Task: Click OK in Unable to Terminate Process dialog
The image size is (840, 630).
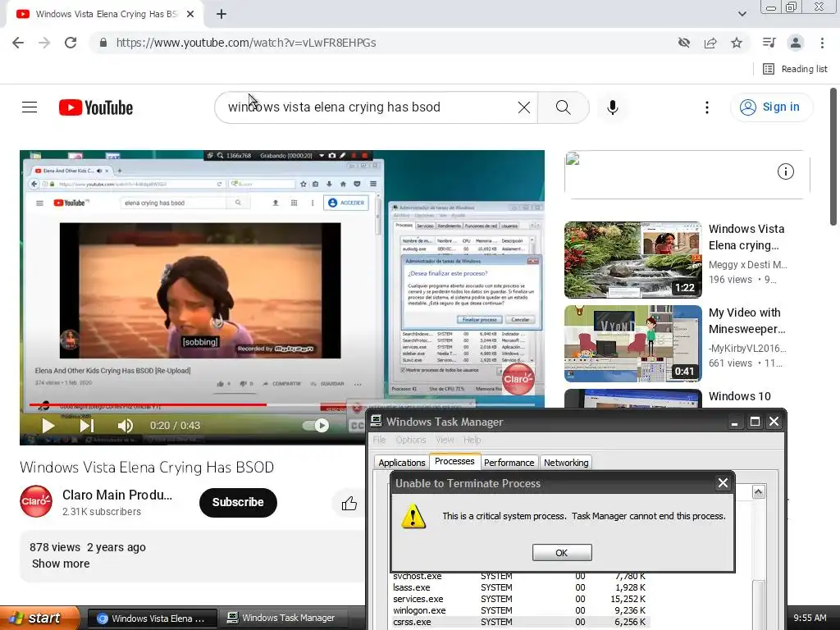Action: pyautogui.click(x=562, y=552)
